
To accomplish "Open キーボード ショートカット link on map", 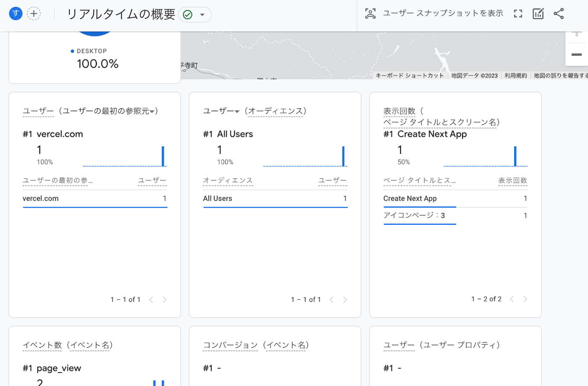I will [x=410, y=76].
